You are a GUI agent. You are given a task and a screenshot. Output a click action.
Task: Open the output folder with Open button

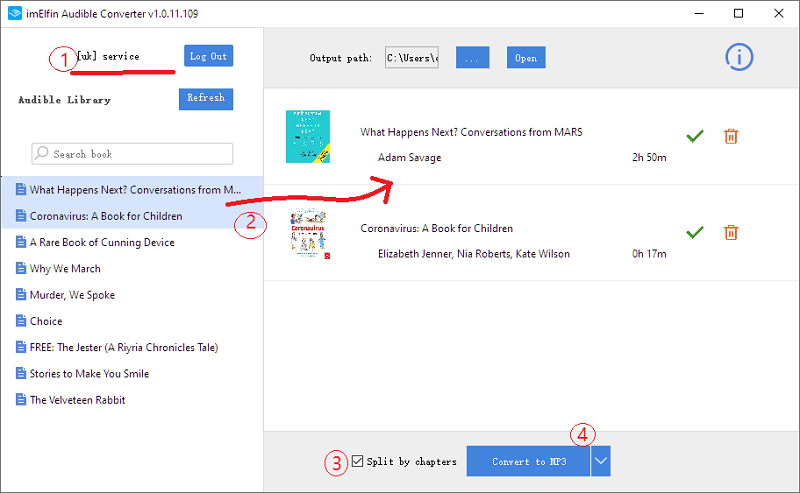point(526,58)
